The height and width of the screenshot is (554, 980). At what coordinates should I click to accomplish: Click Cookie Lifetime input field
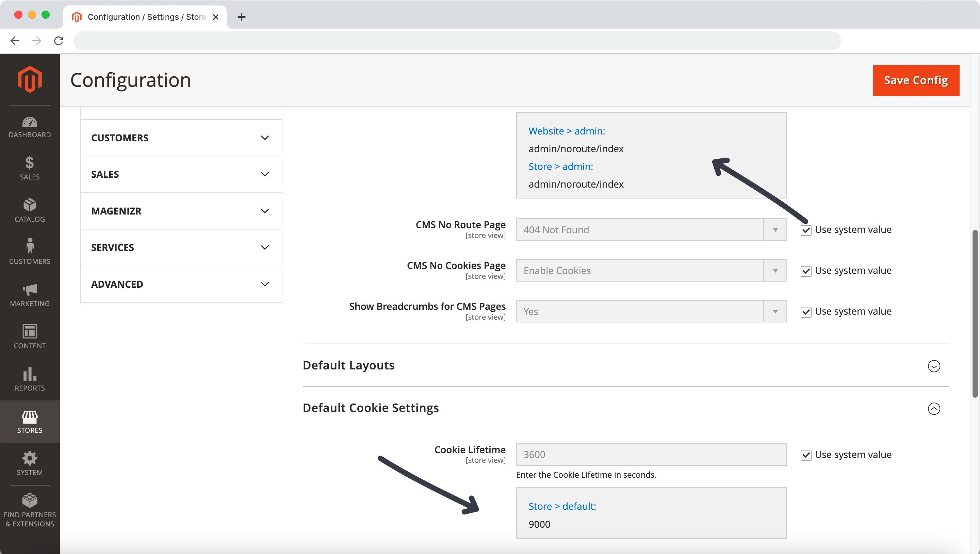click(651, 454)
